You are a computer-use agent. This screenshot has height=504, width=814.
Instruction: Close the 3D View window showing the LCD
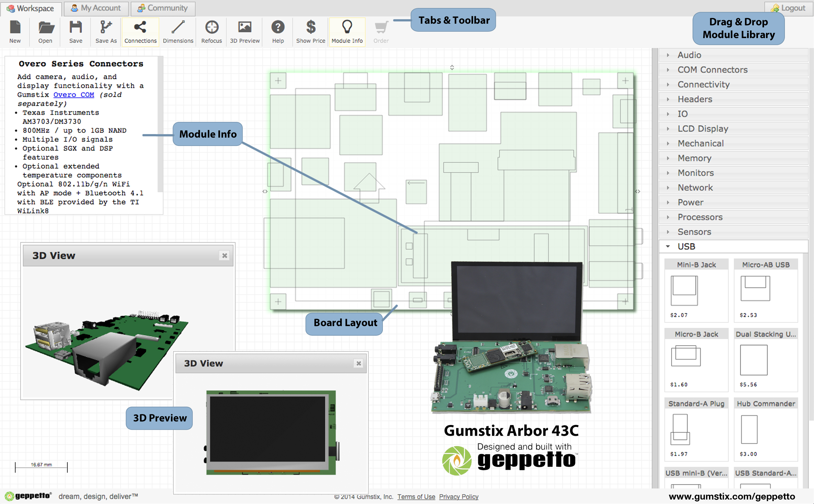359,363
